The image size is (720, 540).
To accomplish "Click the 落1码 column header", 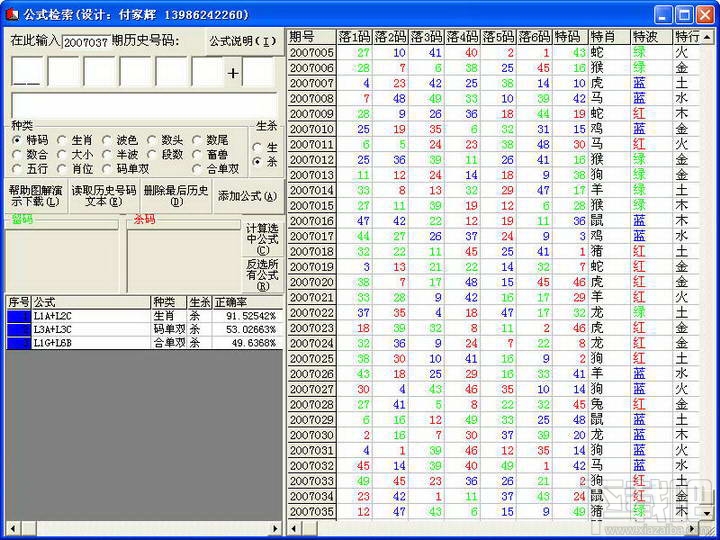I will (x=354, y=37).
